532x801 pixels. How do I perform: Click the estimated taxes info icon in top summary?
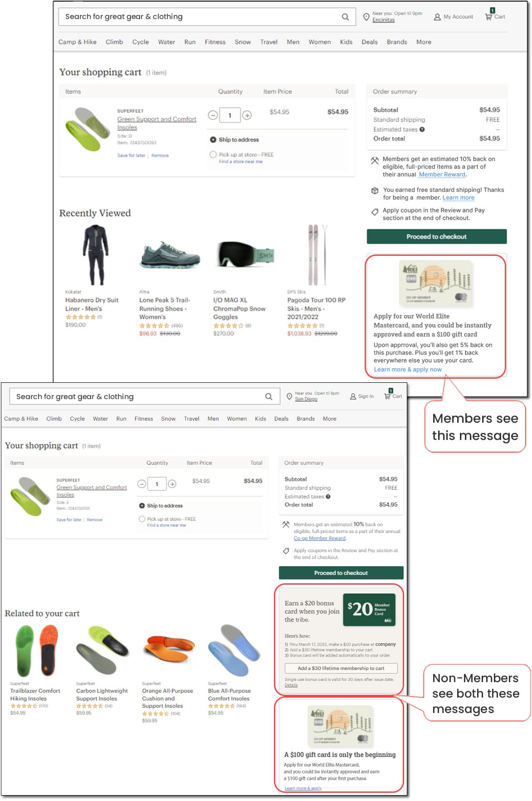click(422, 129)
